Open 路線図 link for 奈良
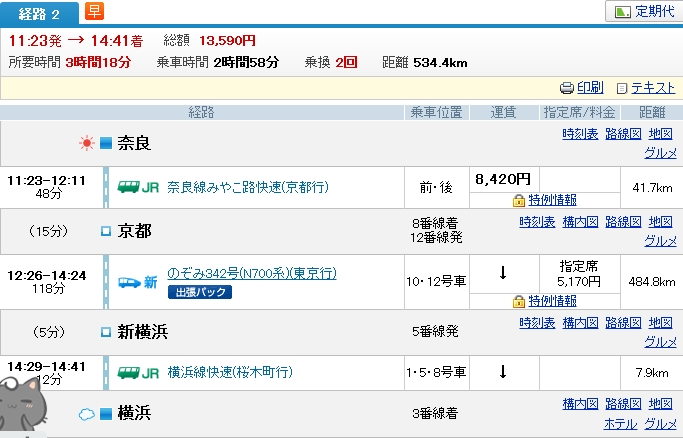683x438 pixels. 623,134
